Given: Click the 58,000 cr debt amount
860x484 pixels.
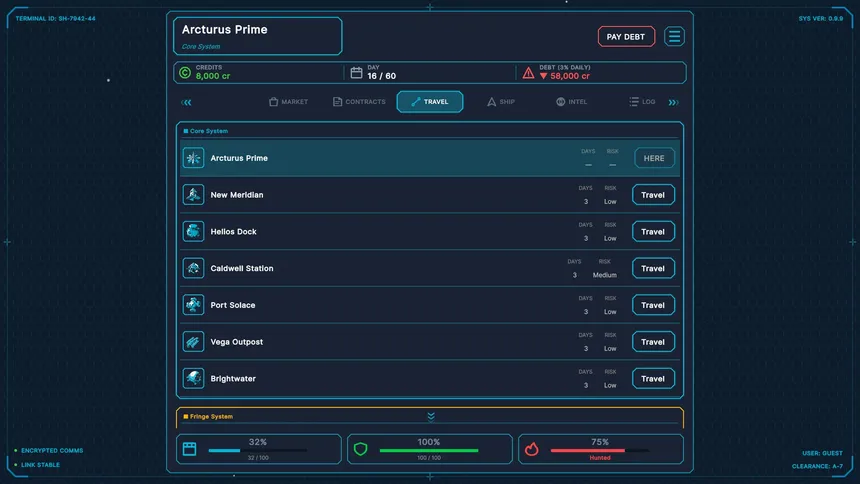Looking at the screenshot, I should (570, 76).
